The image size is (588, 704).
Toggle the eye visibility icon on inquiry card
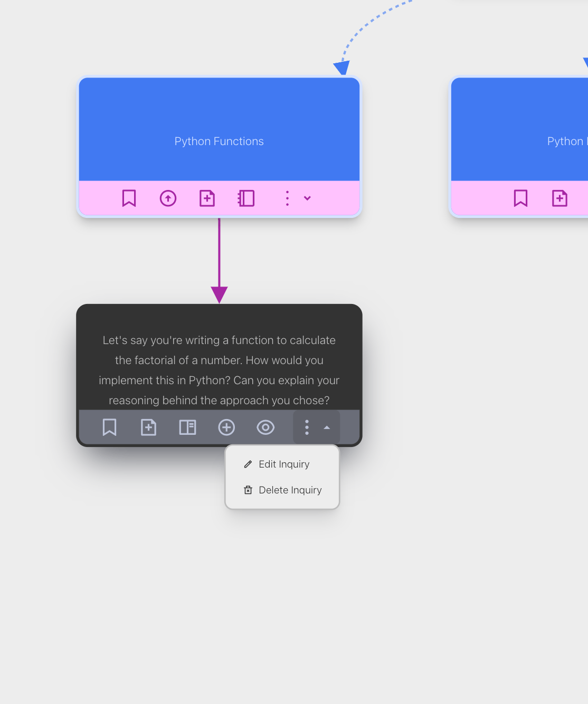click(x=265, y=427)
